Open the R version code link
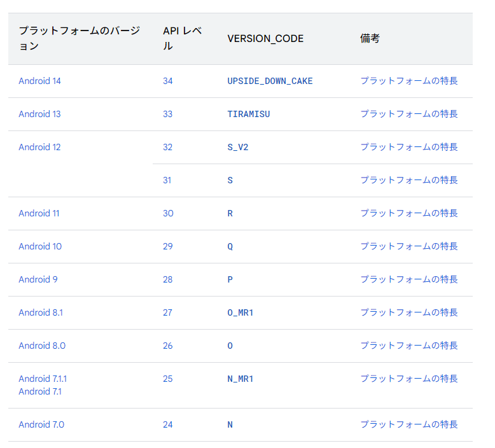 point(230,213)
